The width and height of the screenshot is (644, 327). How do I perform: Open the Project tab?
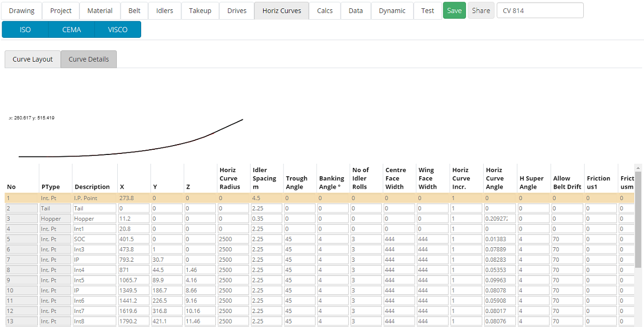[61, 10]
